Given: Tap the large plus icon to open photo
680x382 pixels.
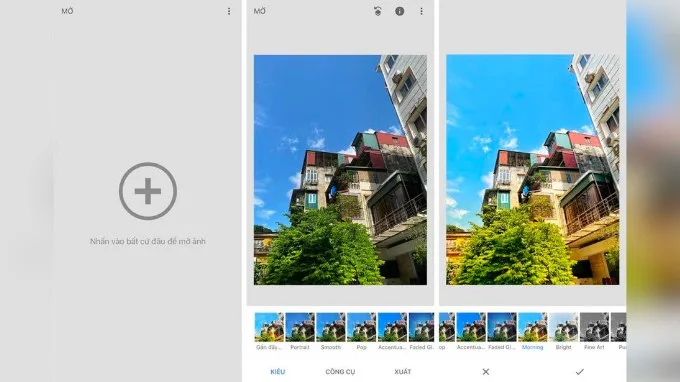Looking at the screenshot, I should pyautogui.click(x=148, y=191).
